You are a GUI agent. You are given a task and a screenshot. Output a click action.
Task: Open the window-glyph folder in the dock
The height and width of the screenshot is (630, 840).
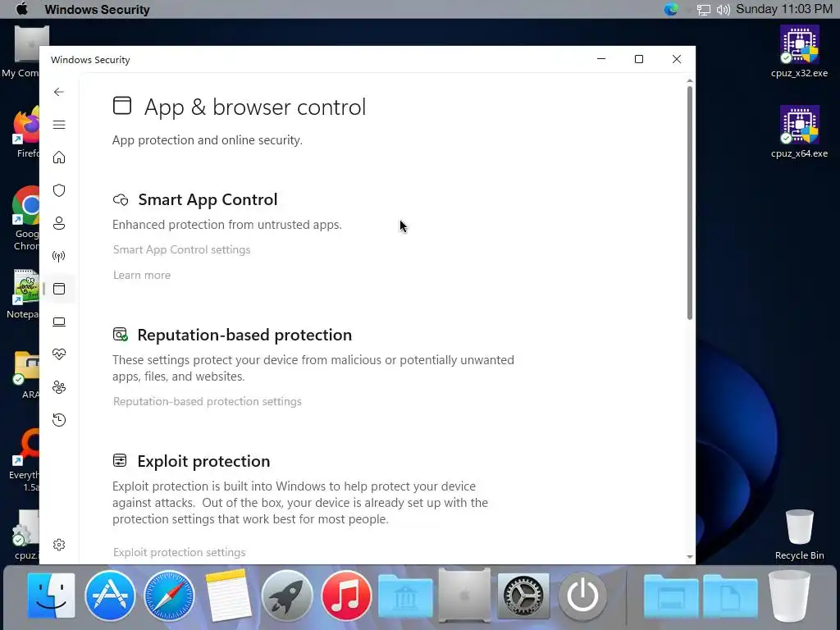point(671,596)
